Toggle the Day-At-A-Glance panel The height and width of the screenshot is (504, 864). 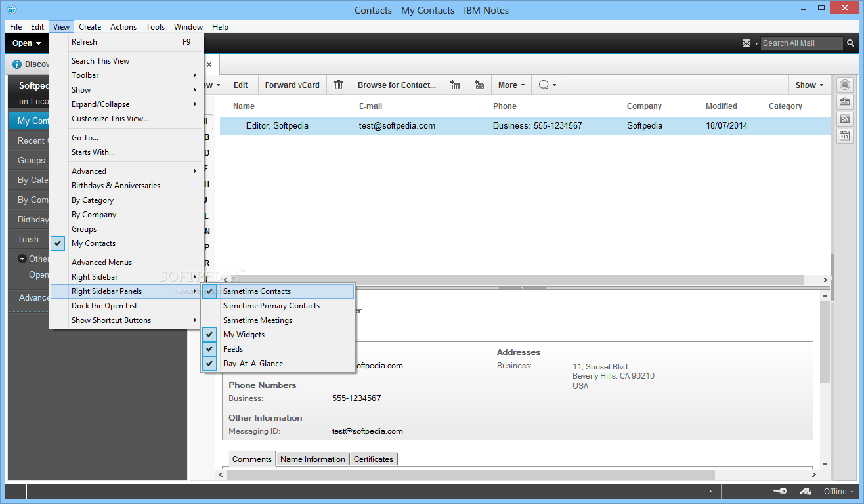278,364
